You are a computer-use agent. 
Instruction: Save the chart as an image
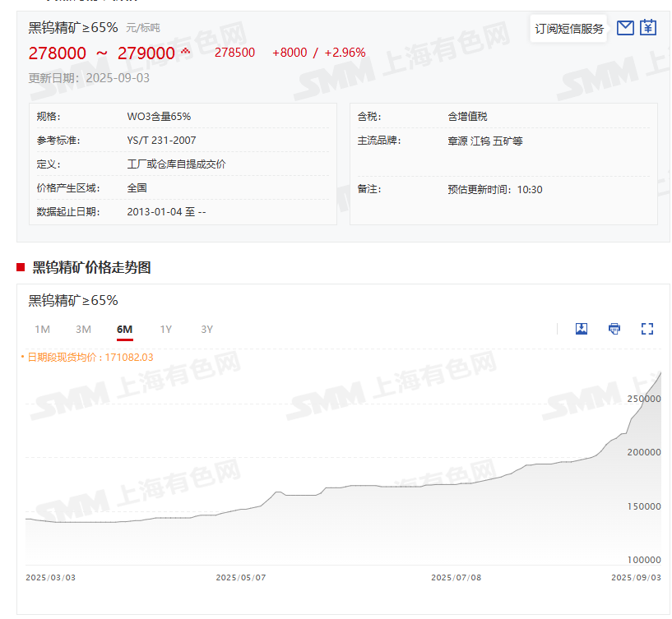point(582,329)
